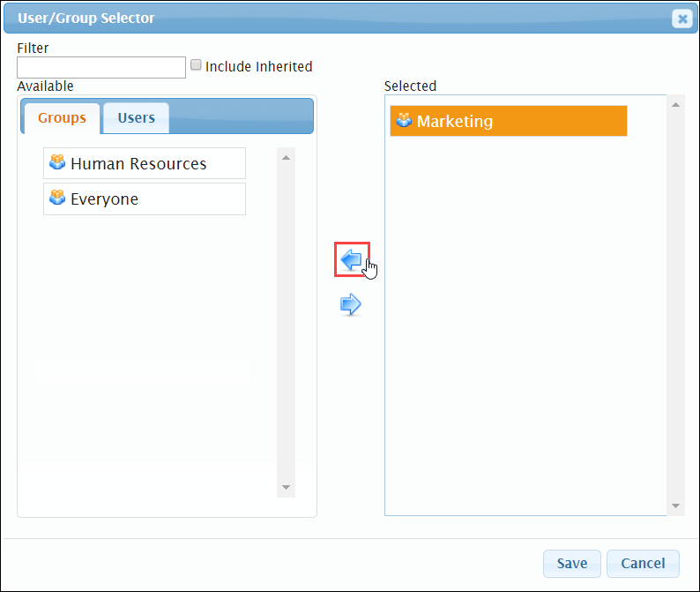Click the Selected list scroll down arrow
This screenshot has height=592, width=700.
(676, 506)
